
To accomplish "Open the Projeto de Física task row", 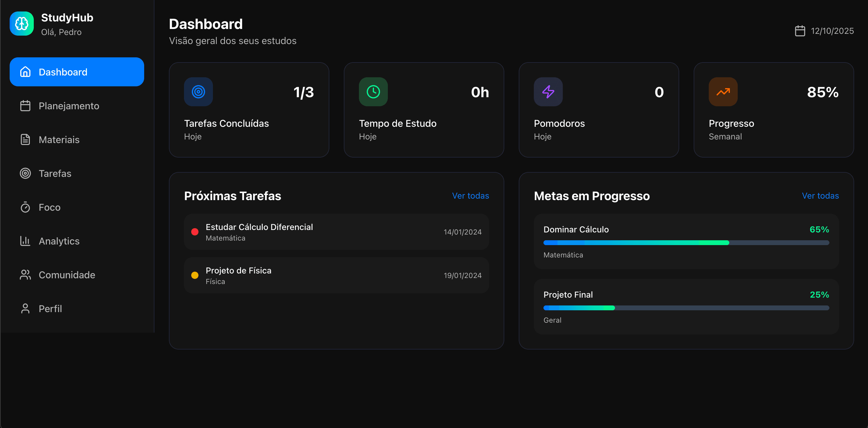I will click(336, 275).
